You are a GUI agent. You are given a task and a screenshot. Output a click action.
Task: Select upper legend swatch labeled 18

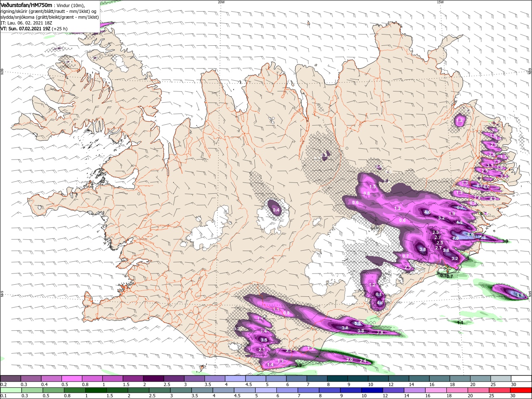point(460,379)
